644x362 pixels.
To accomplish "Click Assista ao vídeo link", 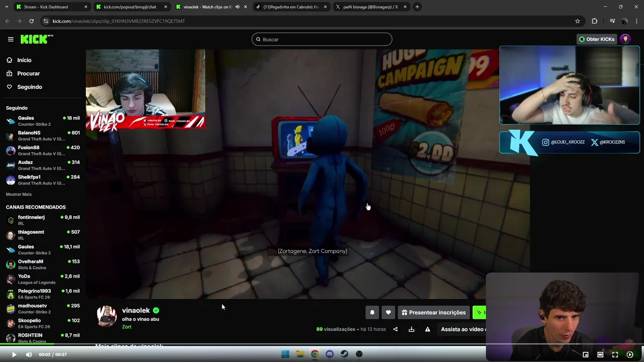I will (463, 329).
